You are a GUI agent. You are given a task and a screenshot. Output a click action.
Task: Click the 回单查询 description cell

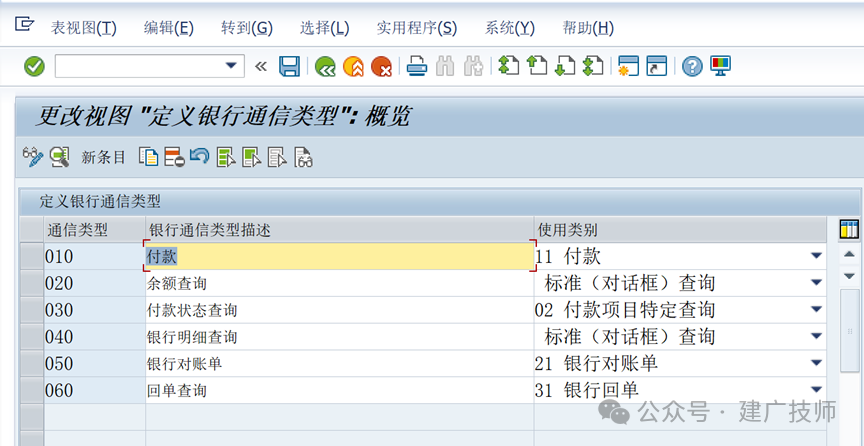[x=339, y=390]
